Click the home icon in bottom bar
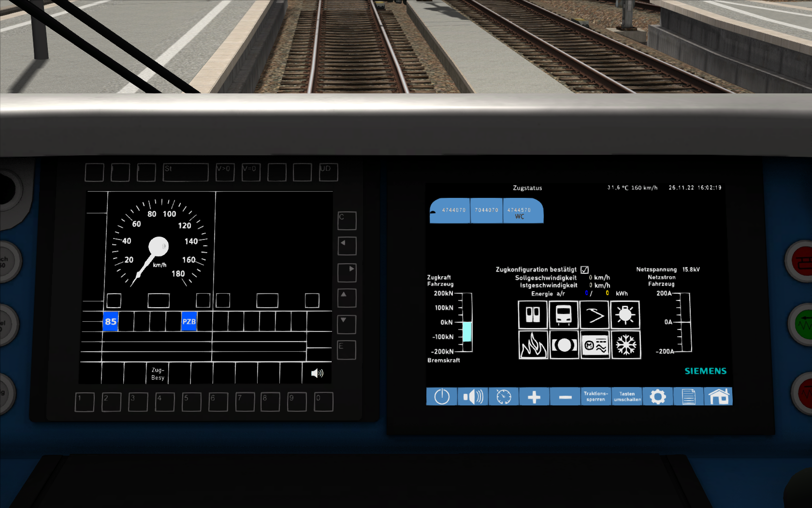812x508 pixels. click(x=718, y=397)
